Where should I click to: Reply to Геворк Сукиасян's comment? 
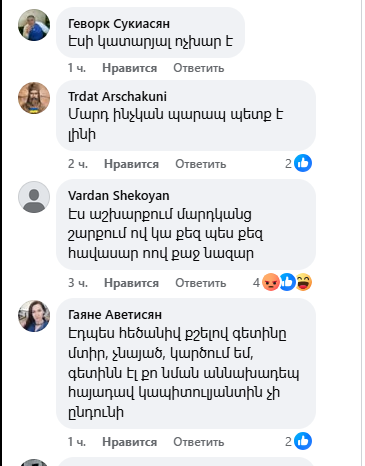click(x=199, y=68)
